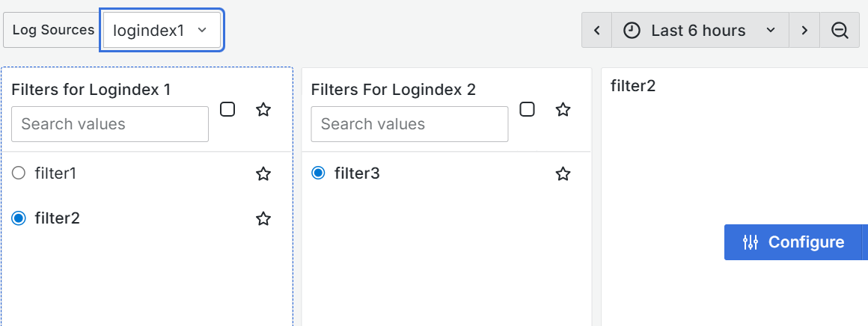The image size is (868, 326).
Task: Click the filter2 panel title
Action: (x=633, y=85)
